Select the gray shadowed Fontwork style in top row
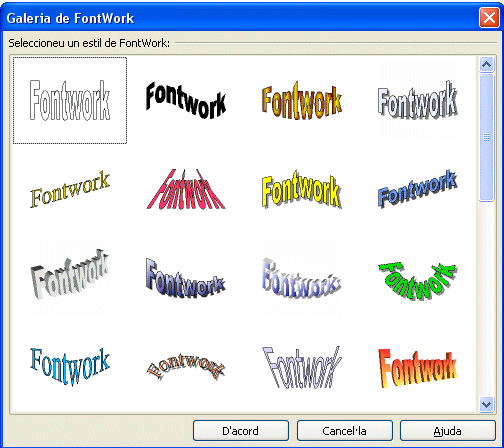This screenshot has height=448, width=504. 418,100
